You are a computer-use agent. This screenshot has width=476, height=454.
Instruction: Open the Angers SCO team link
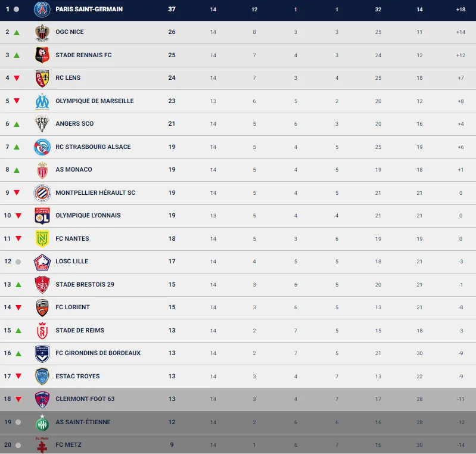point(74,124)
